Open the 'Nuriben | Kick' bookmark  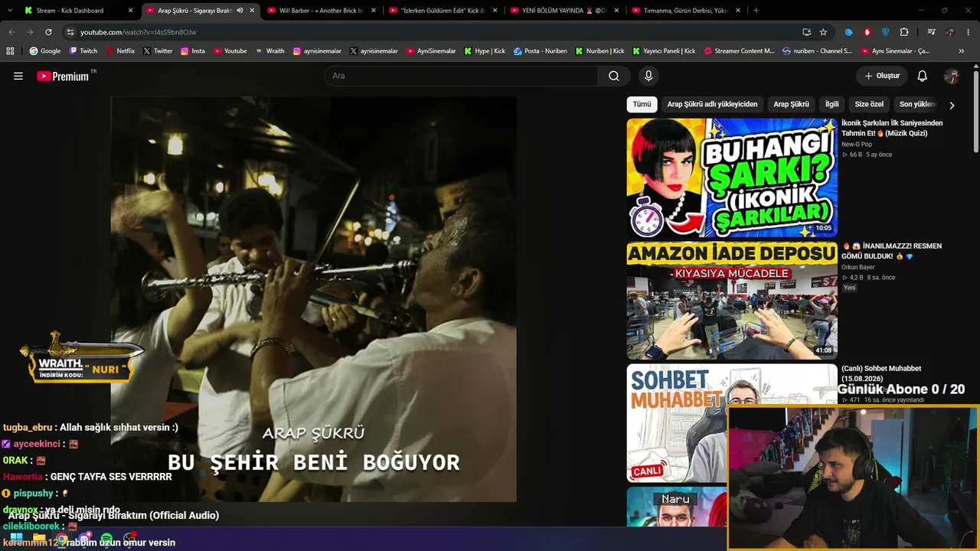(599, 51)
